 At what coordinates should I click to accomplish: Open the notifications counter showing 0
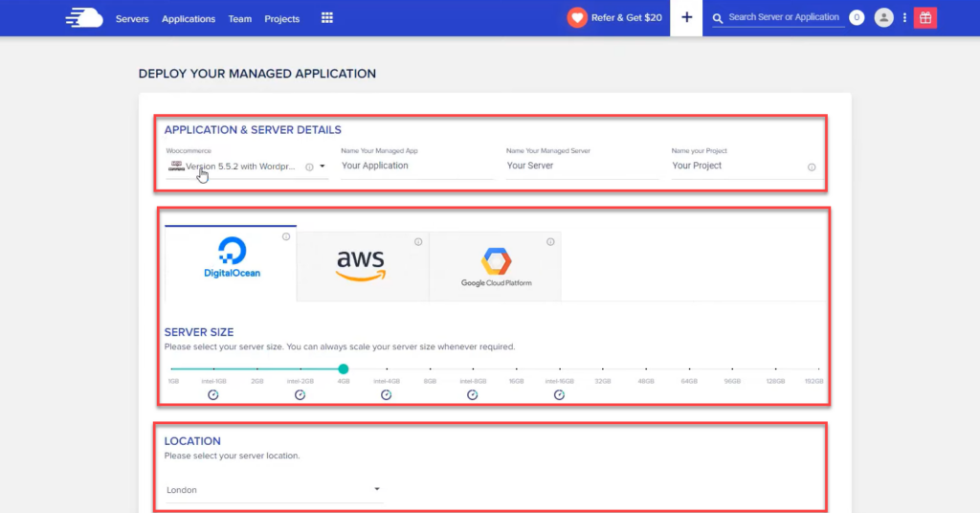857,17
